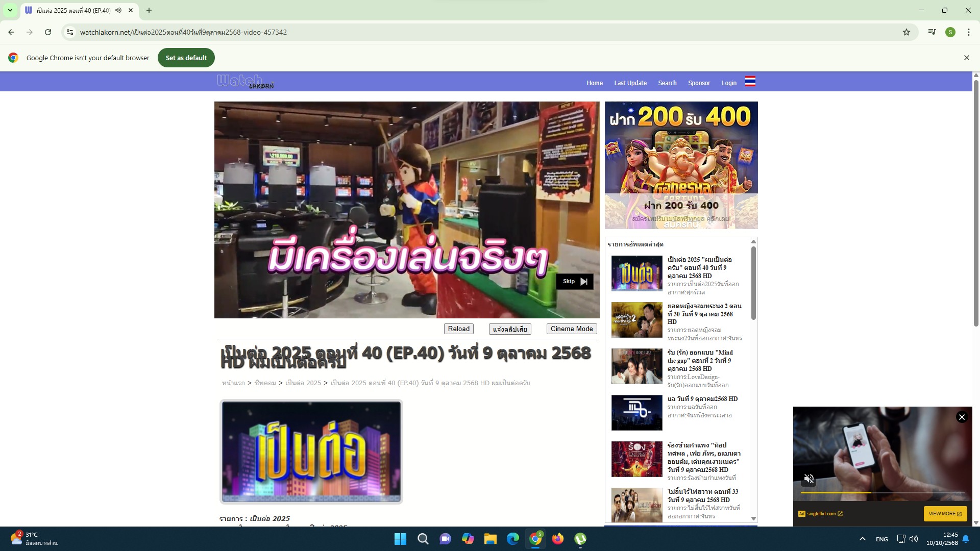Open the Last Update menu item

(x=630, y=83)
